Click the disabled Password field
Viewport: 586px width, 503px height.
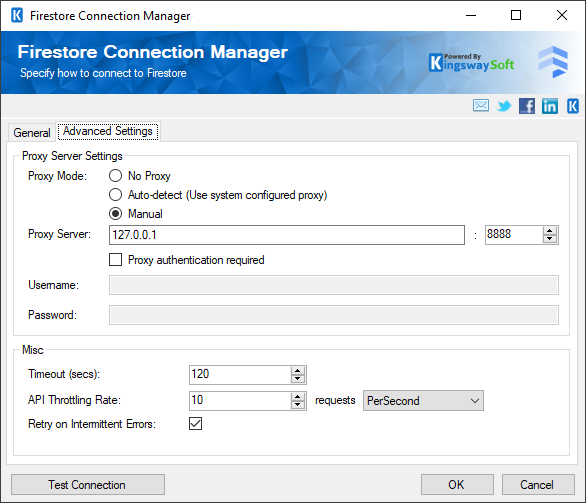point(334,315)
